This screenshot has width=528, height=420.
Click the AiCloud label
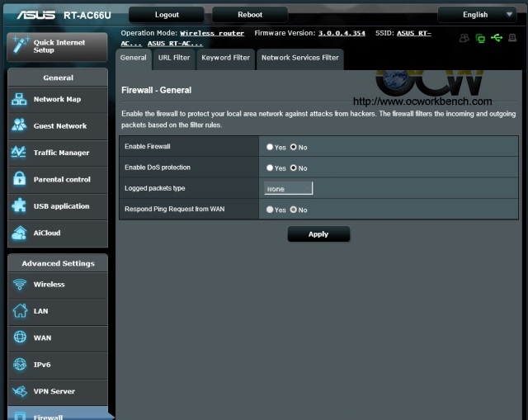click(x=47, y=233)
